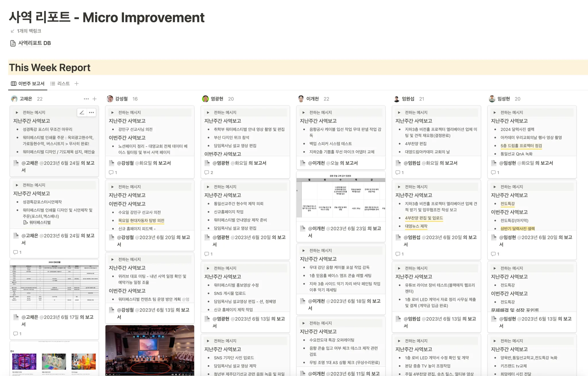This screenshot has height=376, width=588.
Task: Click the edit pencil icon on 고채은's first card
Action: click(82, 112)
